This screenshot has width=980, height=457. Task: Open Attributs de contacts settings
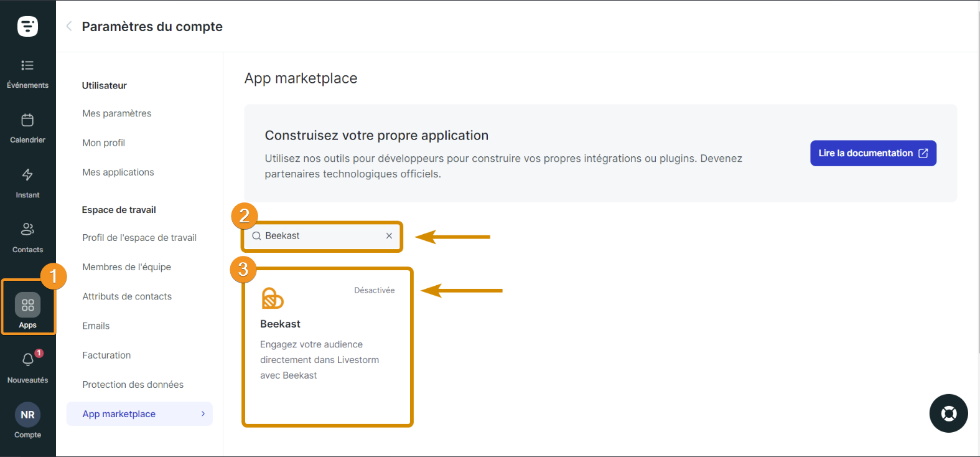[127, 296]
